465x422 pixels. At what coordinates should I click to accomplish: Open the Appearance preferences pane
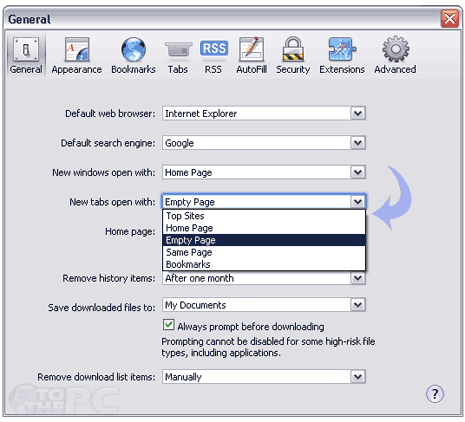coord(77,55)
